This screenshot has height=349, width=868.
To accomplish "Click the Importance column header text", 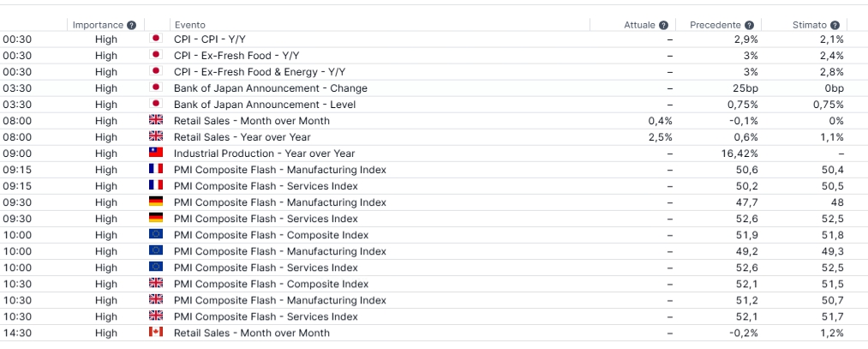I will [x=98, y=26].
